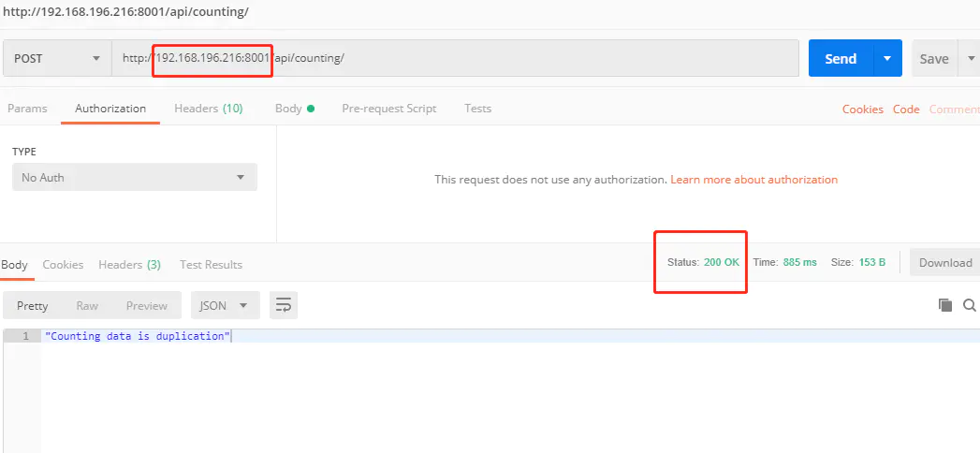Open the Headers (10) request tab
The width and height of the screenshot is (980, 453).
tap(208, 108)
